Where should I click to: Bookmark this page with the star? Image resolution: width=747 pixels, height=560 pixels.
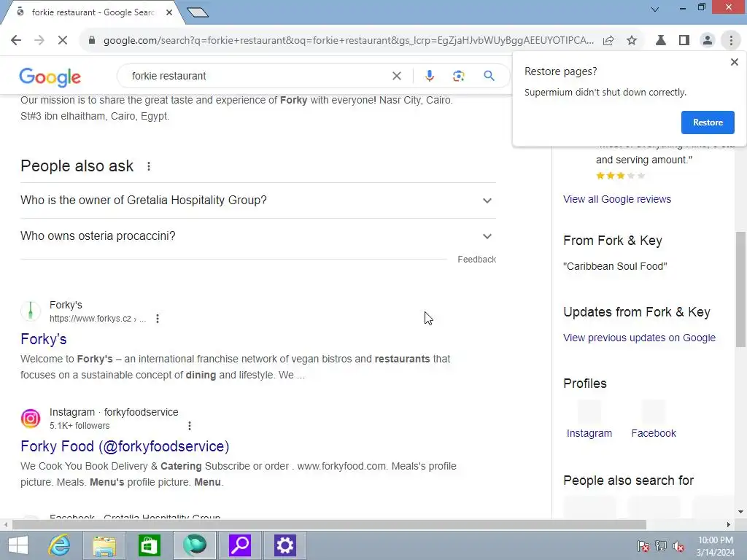tap(632, 41)
